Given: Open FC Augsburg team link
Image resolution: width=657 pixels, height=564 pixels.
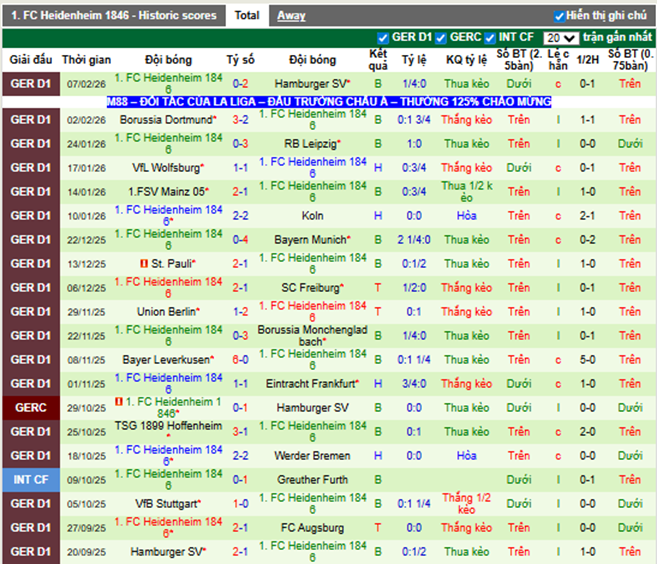Looking at the screenshot, I should point(312,528).
